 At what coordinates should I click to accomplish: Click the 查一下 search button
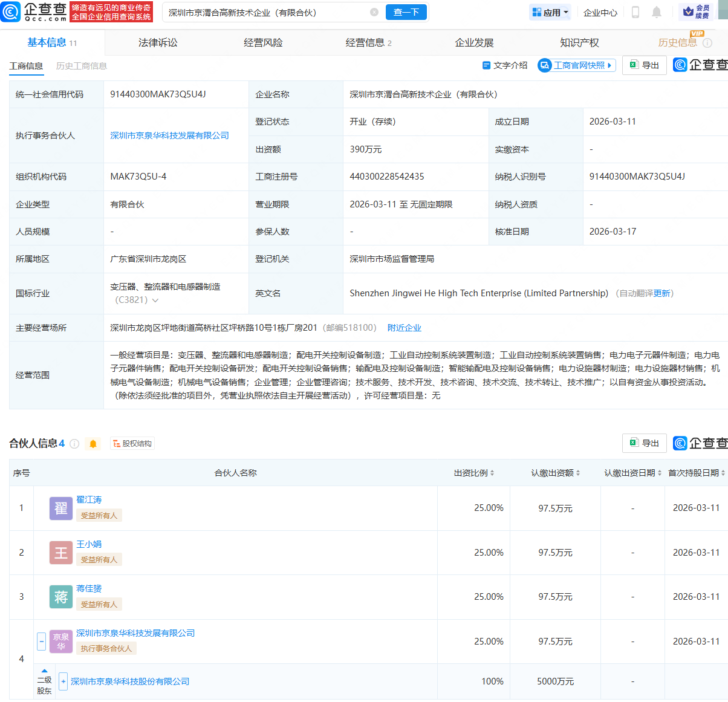(x=406, y=12)
